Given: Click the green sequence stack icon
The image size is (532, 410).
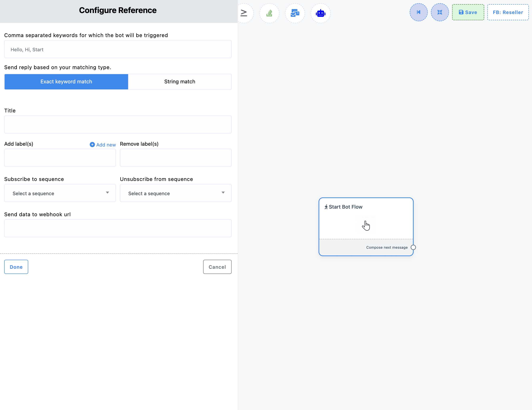Looking at the screenshot, I should click(269, 13).
